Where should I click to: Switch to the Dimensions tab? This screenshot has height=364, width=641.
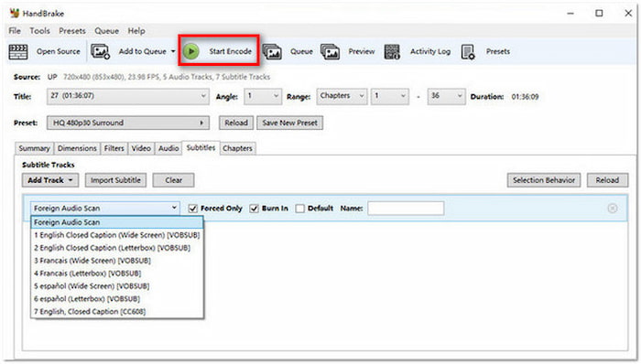click(77, 148)
